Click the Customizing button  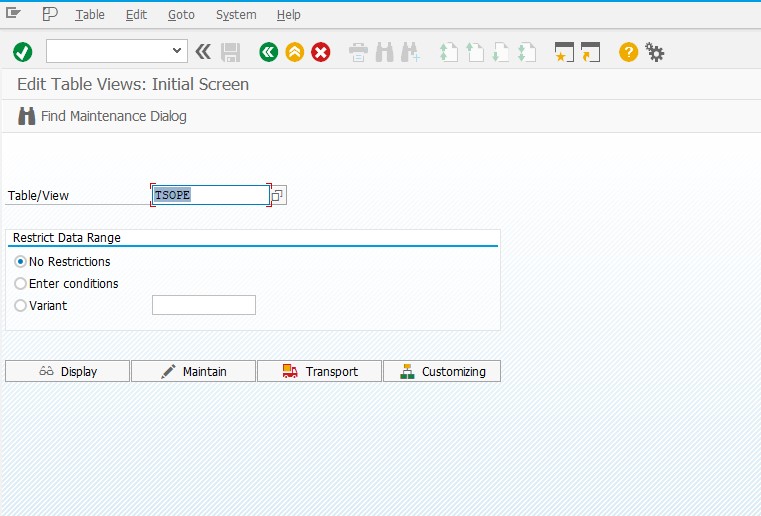442,371
